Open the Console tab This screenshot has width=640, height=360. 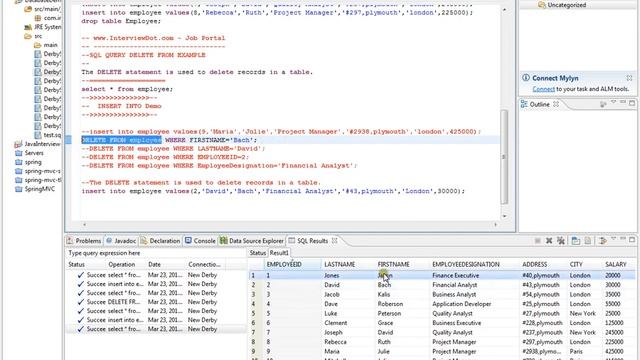pyautogui.click(x=200, y=241)
